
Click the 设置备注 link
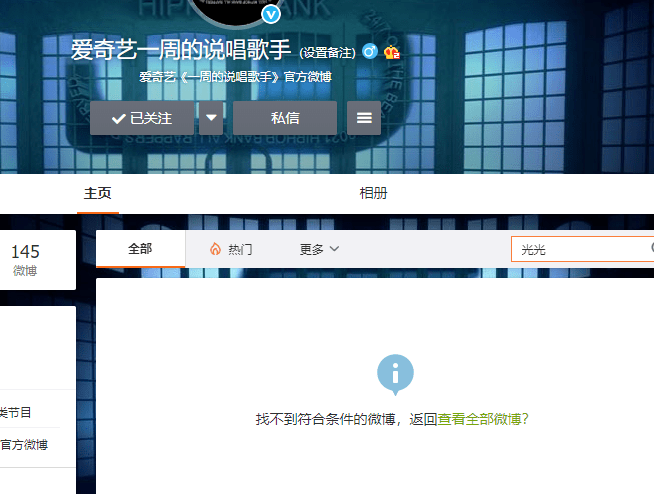[327, 53]
